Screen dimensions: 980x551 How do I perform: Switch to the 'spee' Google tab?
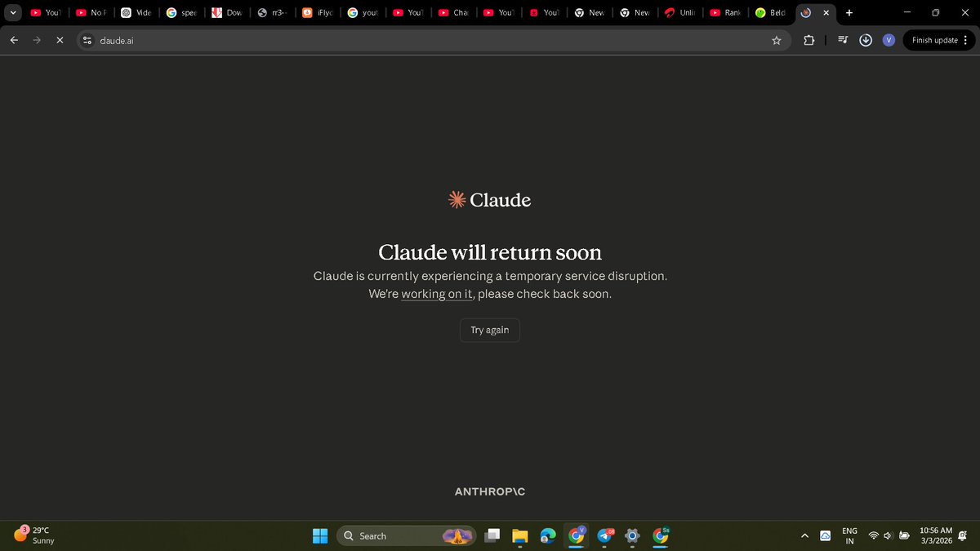(x=181, y=13)
